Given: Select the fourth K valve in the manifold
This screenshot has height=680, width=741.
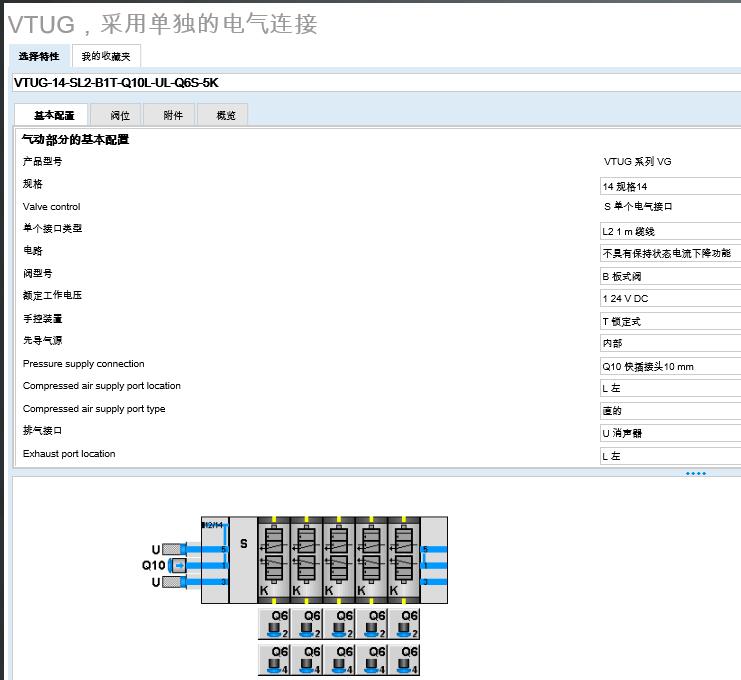Looking at the screenshot, I should (x=371, y=560).
